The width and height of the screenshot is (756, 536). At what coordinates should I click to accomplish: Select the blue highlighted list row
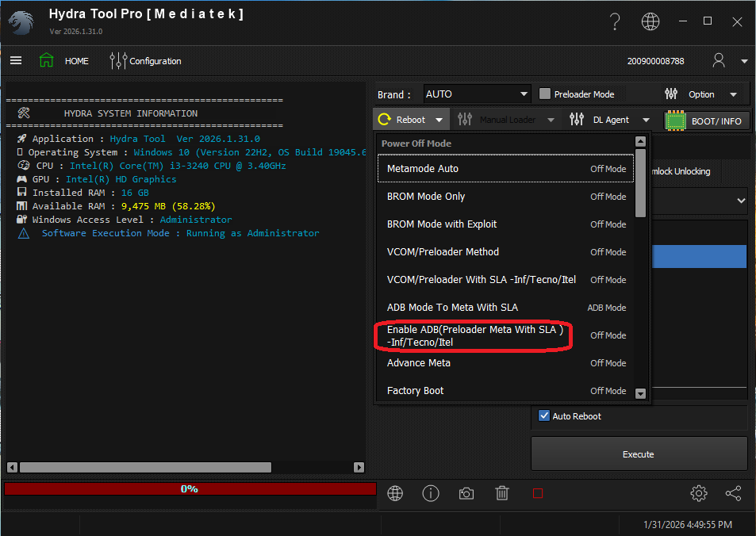tap(699, 256)
